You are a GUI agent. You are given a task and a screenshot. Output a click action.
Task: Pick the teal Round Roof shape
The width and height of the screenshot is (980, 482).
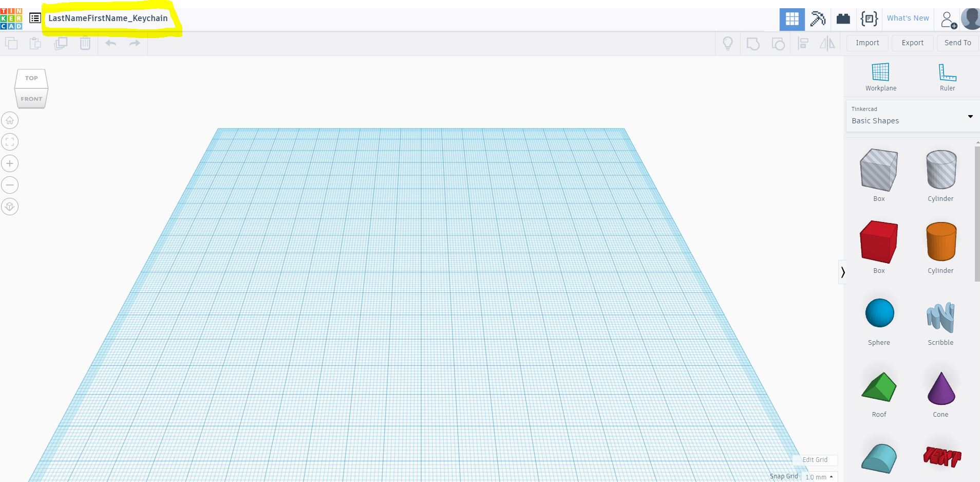[879, 458]
